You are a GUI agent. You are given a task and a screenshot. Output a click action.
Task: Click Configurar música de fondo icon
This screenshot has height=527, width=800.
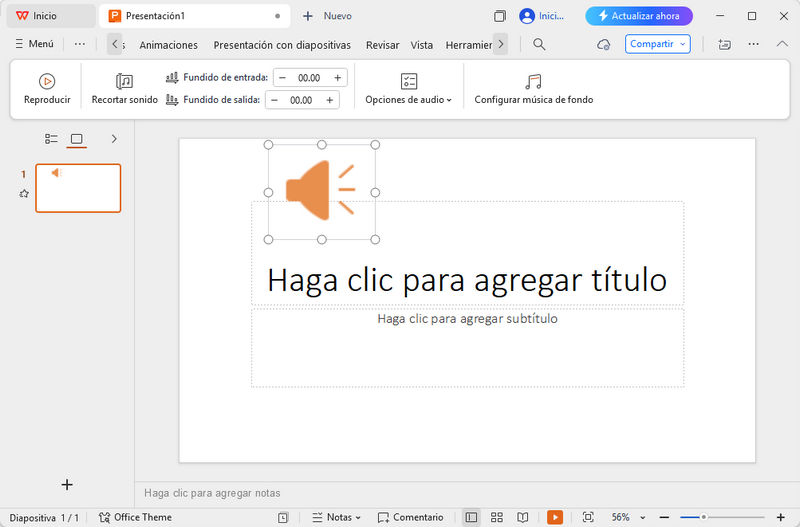[533, 82]
